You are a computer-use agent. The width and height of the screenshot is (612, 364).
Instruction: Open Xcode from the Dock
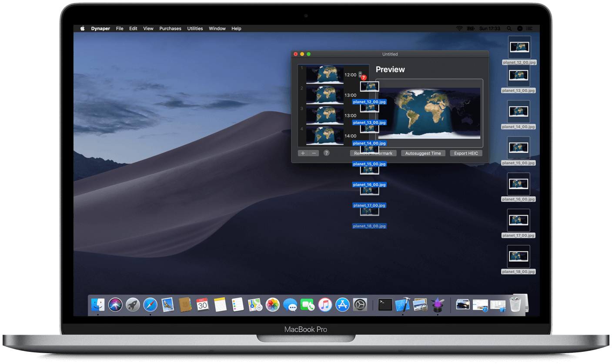click(x=402, y=304)
